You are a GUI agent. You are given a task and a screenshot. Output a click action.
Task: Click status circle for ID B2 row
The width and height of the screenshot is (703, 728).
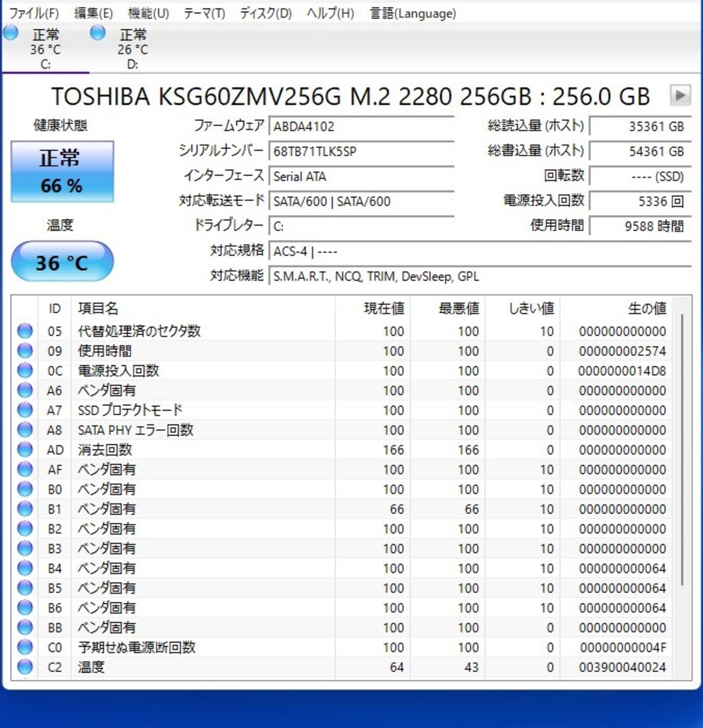(25, 529)
